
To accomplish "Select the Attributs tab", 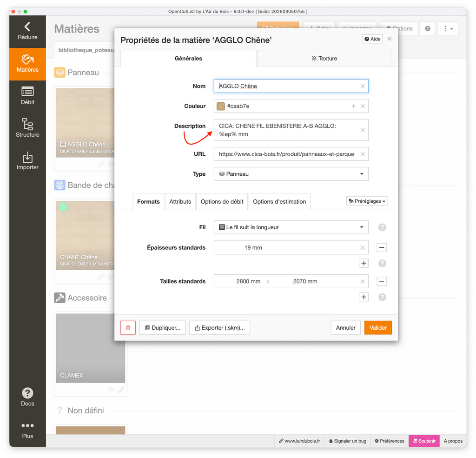I will [x=180, y=202].
